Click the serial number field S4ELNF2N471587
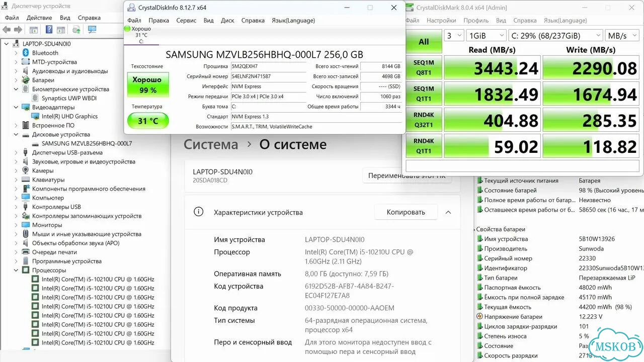Screen dimensions: 644x362 point(268,76)
